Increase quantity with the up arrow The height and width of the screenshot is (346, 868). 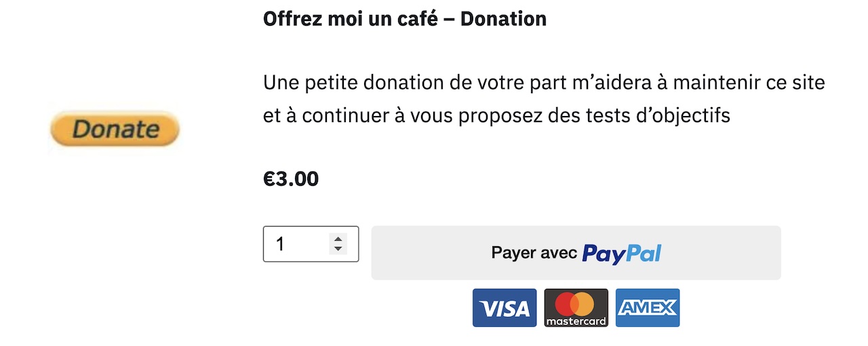point(338,238)
